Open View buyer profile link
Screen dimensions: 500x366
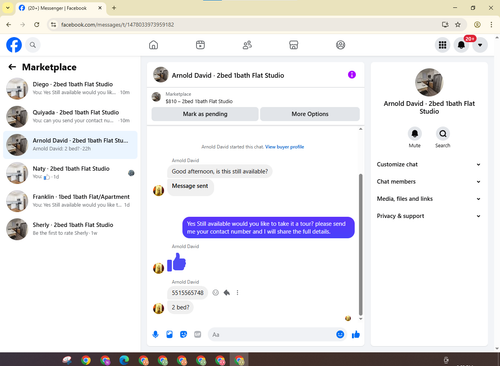tap(284, 147)
